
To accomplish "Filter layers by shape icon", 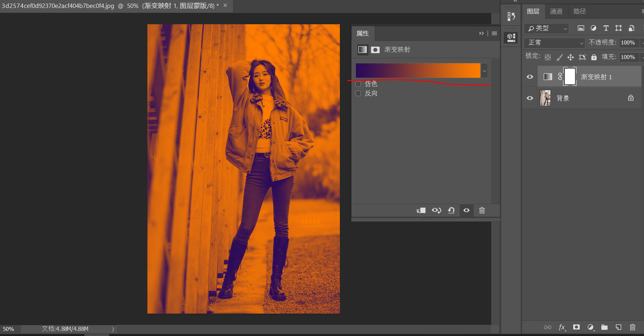I will (618, 28).
